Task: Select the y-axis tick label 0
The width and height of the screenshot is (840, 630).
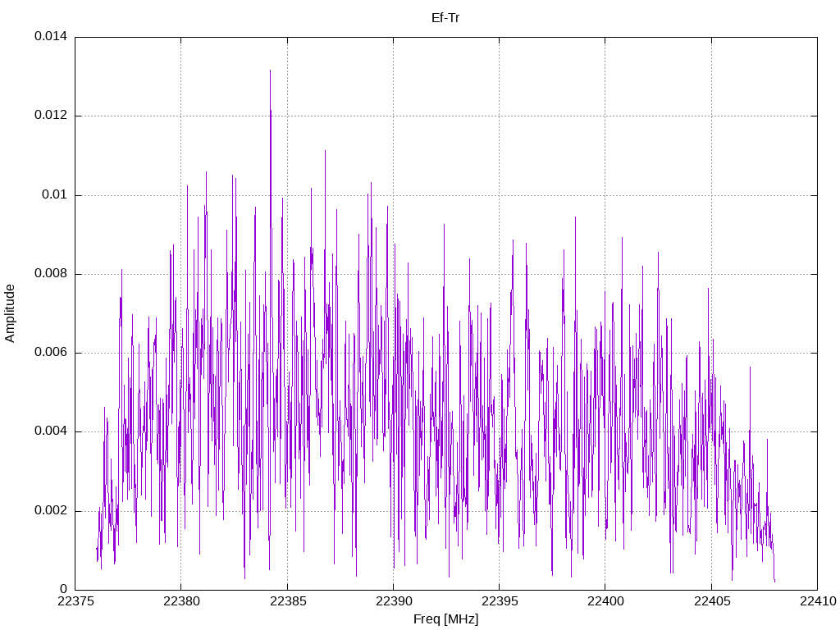Action: [x=64, y=589]
